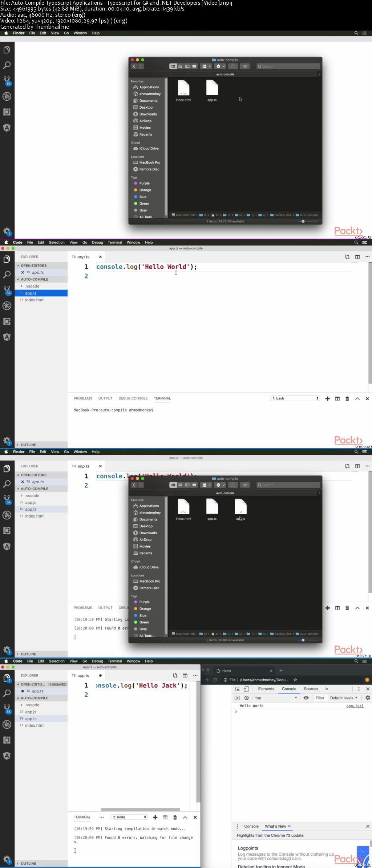
Task: Select the Console tab in the DevTools drawer
Action: (x=251, y=826)
